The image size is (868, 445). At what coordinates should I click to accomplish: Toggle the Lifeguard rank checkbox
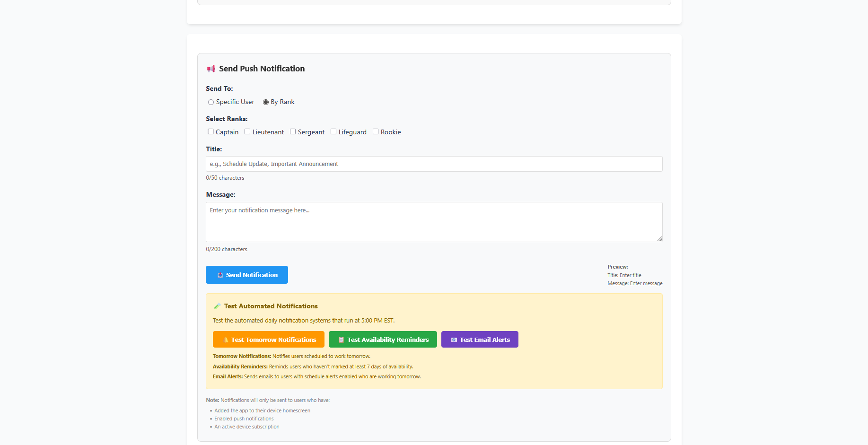(x=333, y=132)
